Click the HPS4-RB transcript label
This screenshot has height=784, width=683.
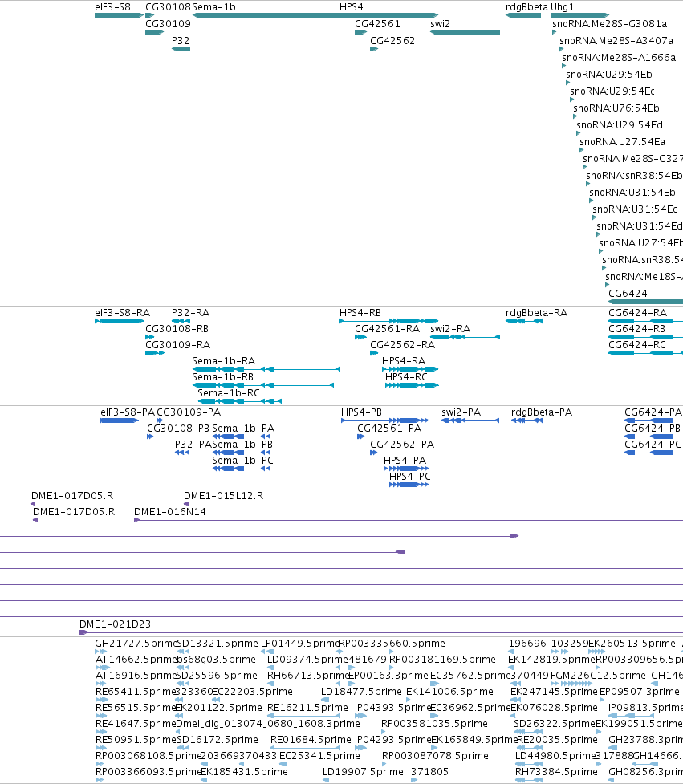(x=360, y=312)
